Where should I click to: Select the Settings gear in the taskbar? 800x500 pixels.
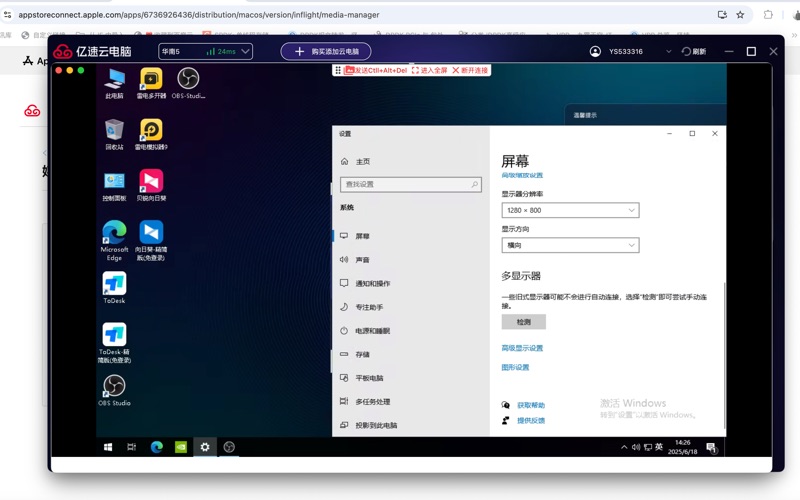205,447
